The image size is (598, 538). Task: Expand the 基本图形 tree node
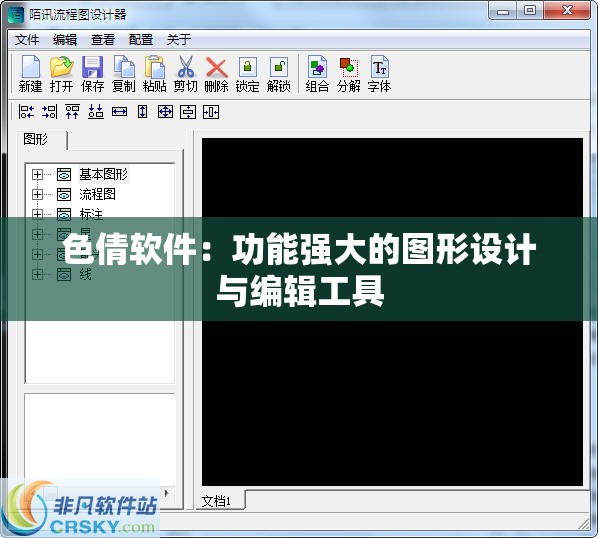(x=37, y=175)
